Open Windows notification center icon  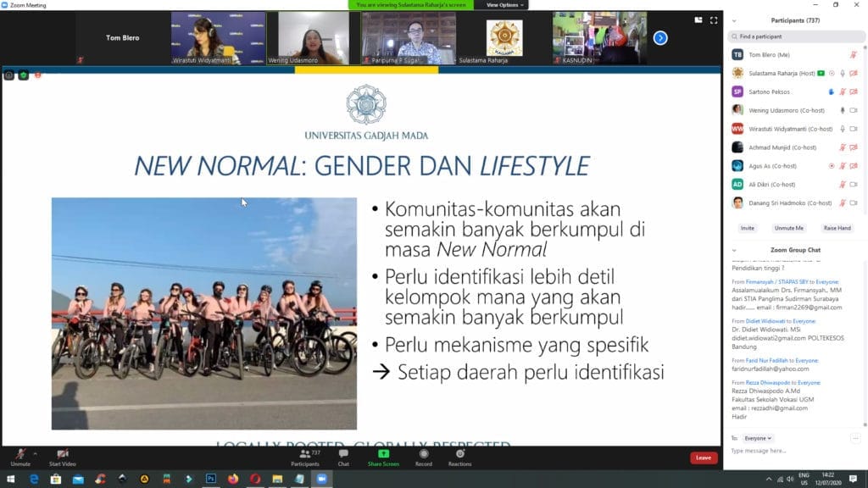pos(853,479)
